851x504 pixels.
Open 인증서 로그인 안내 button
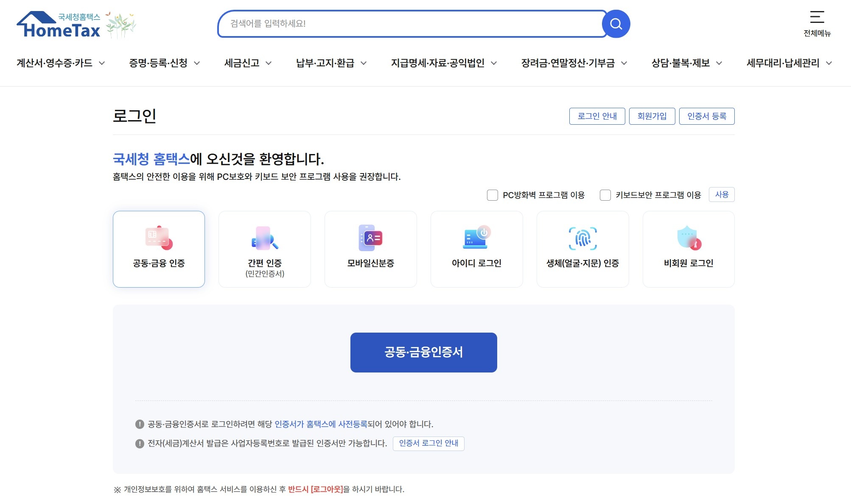428,443
